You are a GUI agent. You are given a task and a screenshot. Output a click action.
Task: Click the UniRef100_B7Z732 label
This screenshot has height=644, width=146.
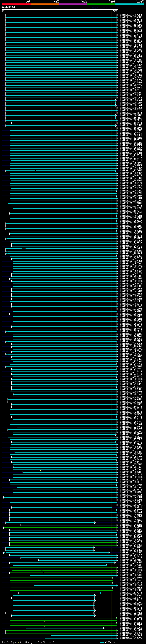point(131,565)
